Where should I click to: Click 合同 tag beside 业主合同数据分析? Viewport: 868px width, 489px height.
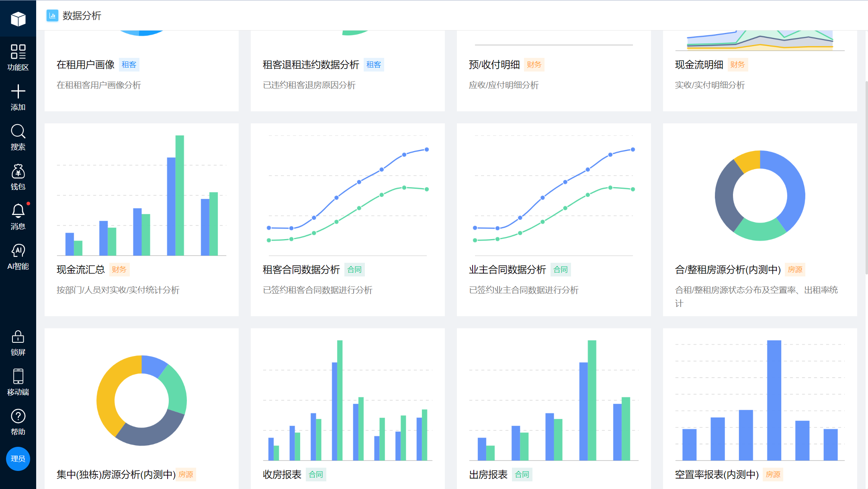point(561,270)
